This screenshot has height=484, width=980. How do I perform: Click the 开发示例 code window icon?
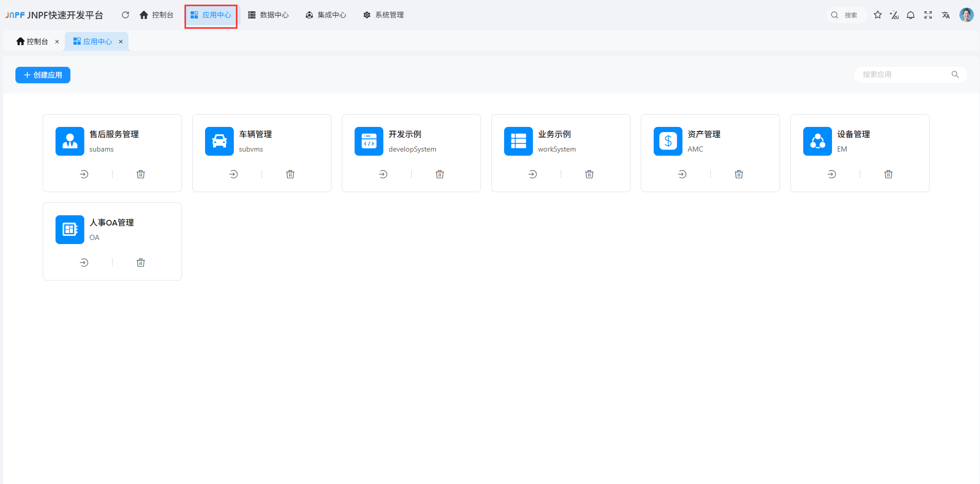369,141
